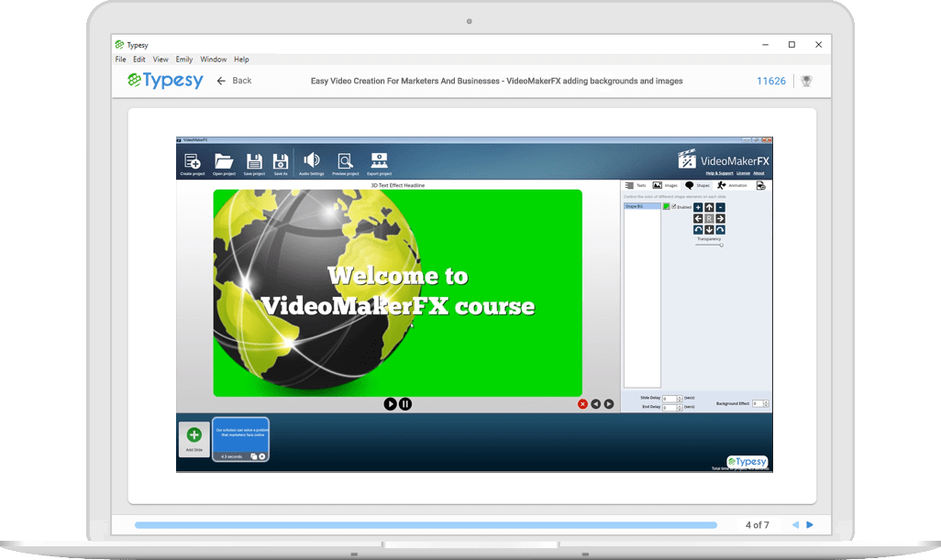Click the Create project icon
This screenshot has width=941, height=560.
(193, 161)
